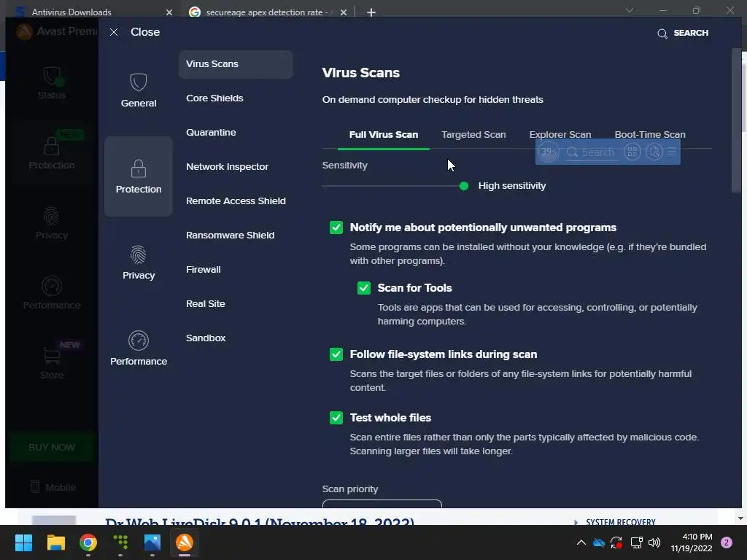Open Privacy fingerprint settings category
Image resolution: width=747 pixels, height=560 pixels.
pyautogui.click(x=138, y=262)
